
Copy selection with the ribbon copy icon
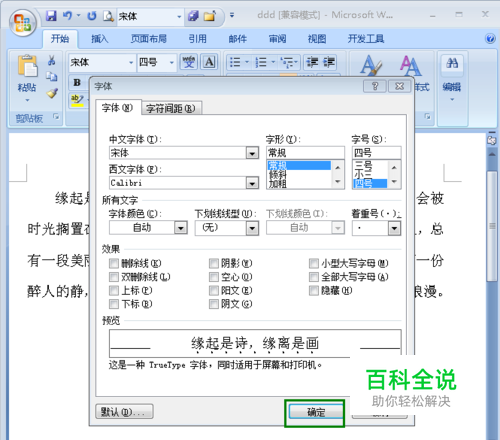click(51, 77)
